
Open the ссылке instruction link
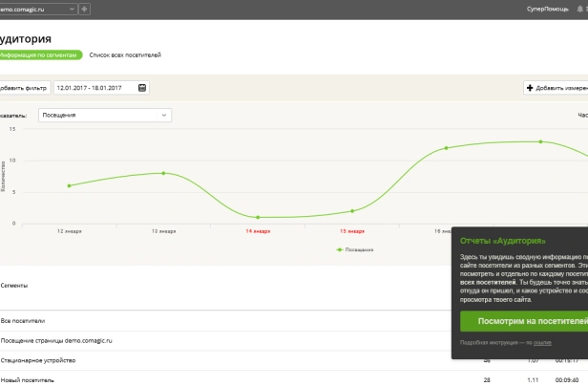click(x=542, y=342)
